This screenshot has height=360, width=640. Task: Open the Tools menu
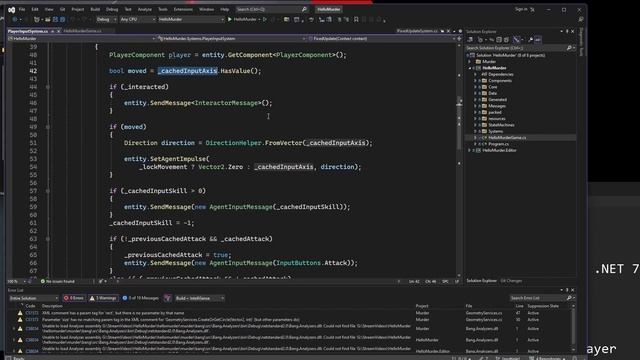click(162, 9)
